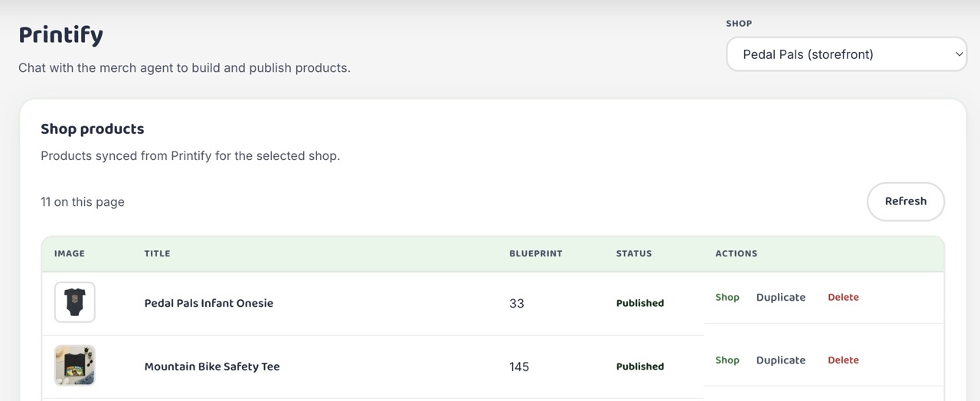Click the Blueprint column header
980x401 pixels.
tap(536, 253)
